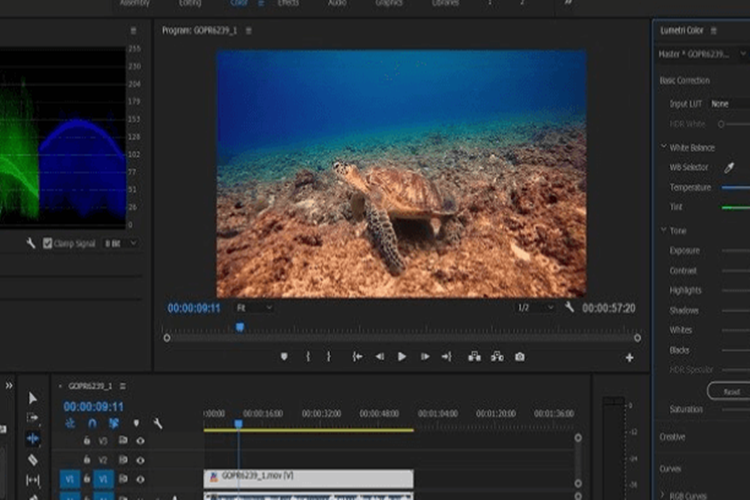Screen dimensions: 750x500
Task: Toggle insert sequences as nests button
Action: [70, 423]
